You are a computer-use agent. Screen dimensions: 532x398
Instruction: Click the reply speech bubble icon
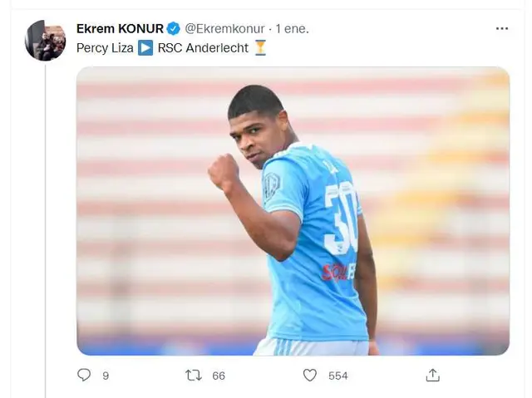(84, 376)
